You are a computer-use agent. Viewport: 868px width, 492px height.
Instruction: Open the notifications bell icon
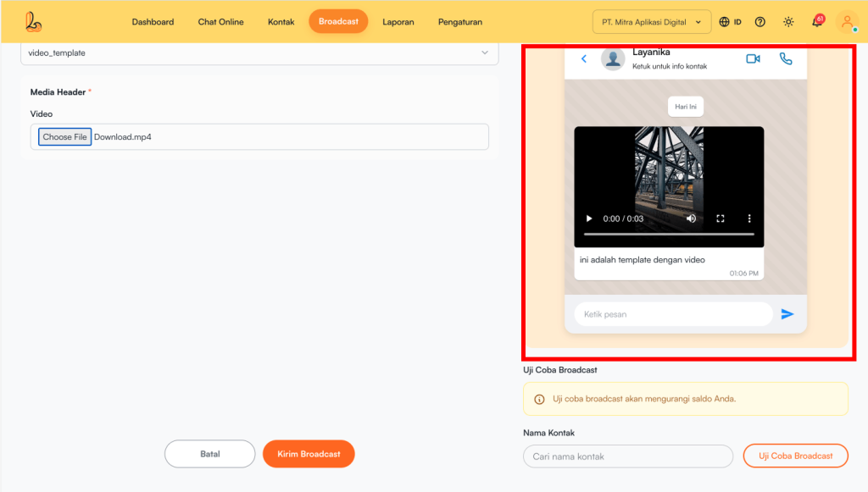(817, 22)
